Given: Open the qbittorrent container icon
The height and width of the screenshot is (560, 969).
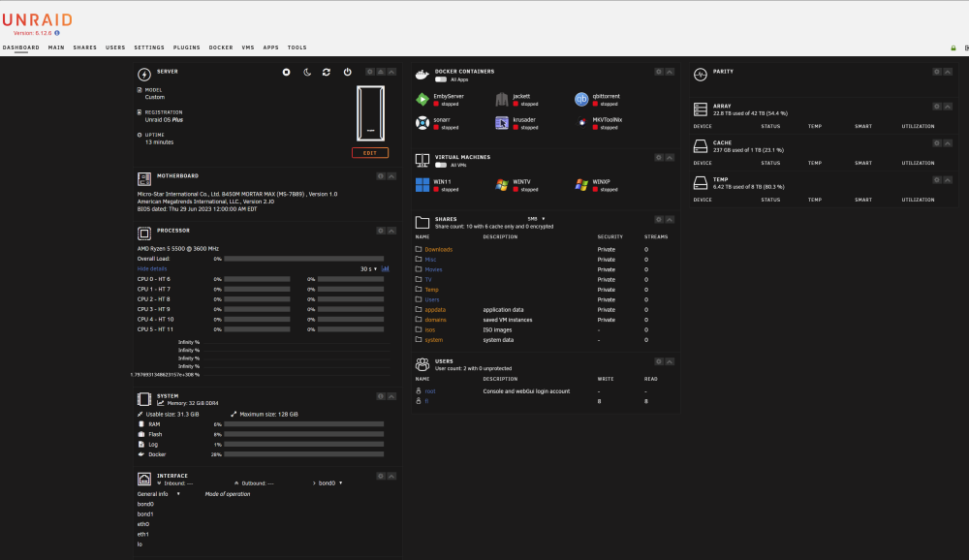Looking at the screenshot, I should [581, 99].
